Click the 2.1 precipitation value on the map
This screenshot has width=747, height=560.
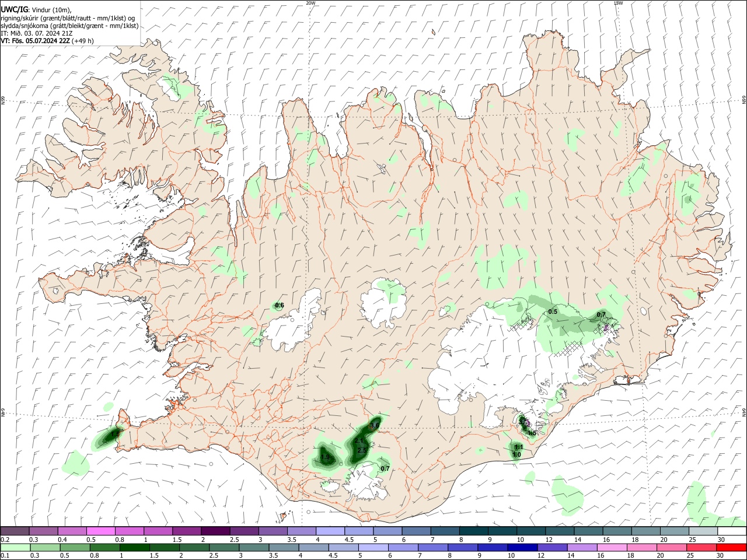click(x=359, y=440)
